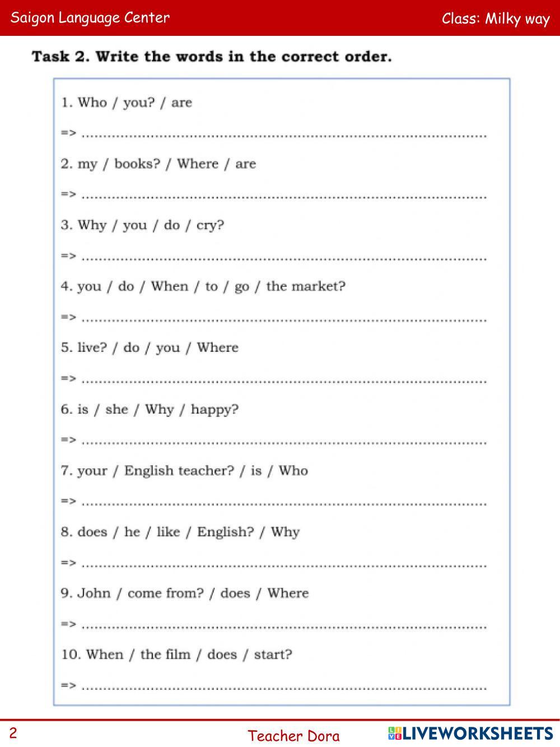560x747 pixels.
Task: Click the 'Teacher Dora' footer text
Action: 293,735
